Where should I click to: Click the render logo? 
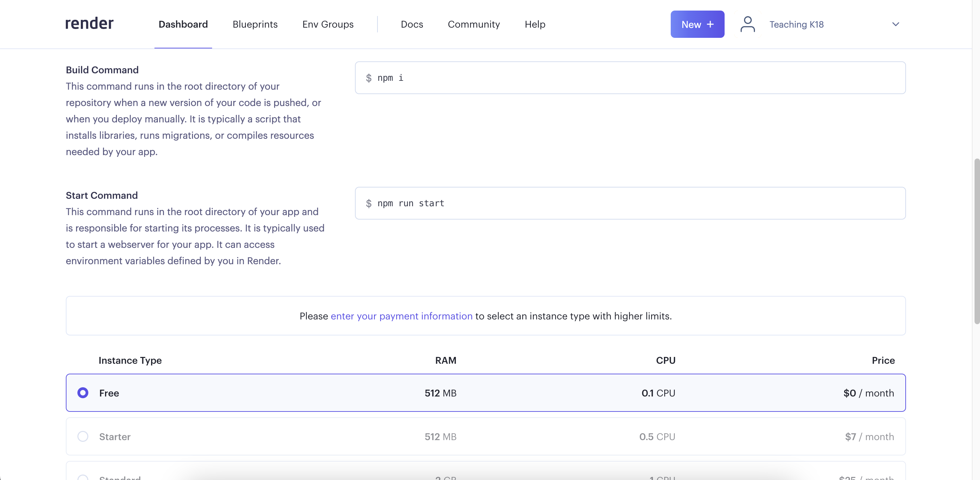[89, 24]
